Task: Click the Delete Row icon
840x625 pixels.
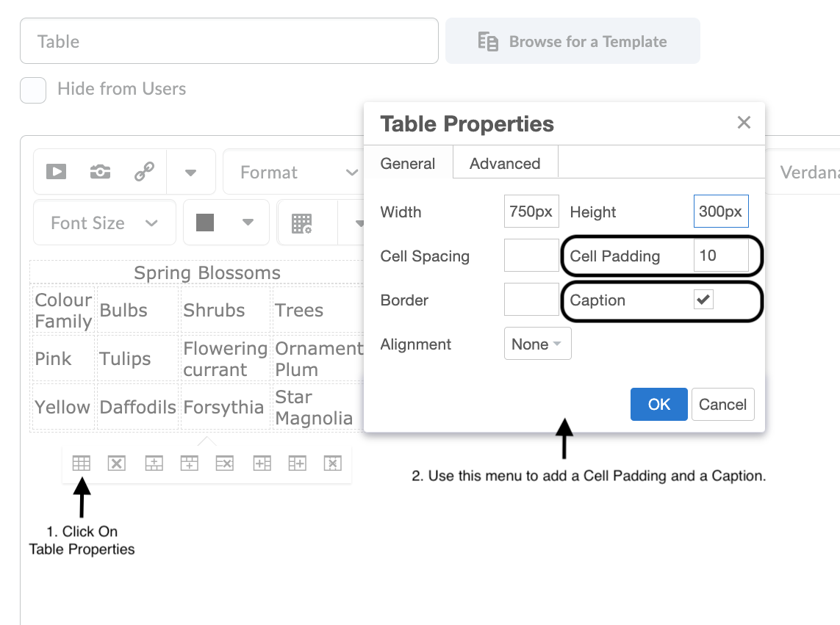Action: click(224, 463)
